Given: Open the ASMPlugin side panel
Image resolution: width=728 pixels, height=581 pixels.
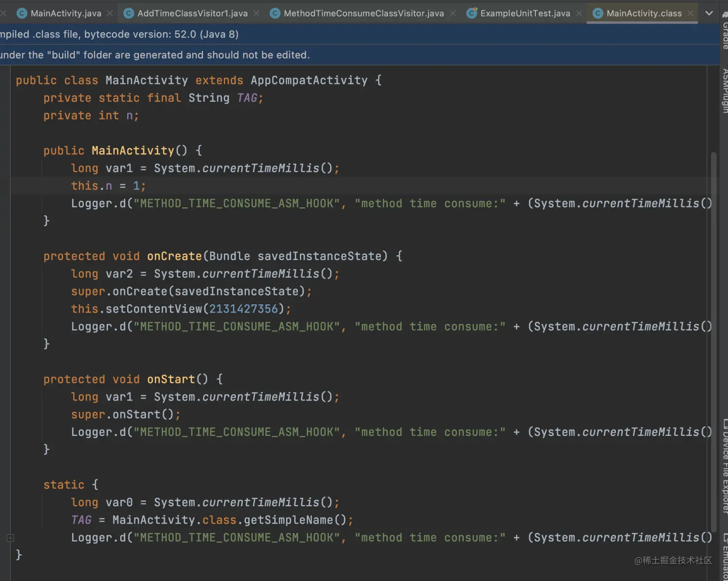Looking at the screenshot, I should click(724, 91).
